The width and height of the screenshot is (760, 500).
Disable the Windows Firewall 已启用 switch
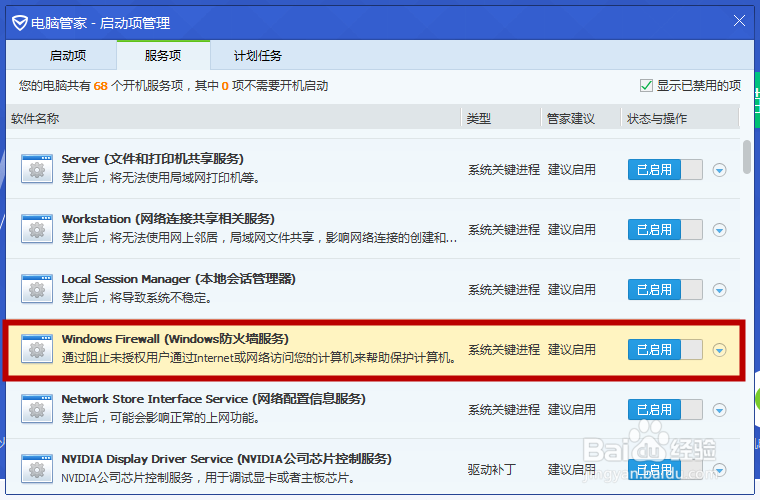pos(665,350)
